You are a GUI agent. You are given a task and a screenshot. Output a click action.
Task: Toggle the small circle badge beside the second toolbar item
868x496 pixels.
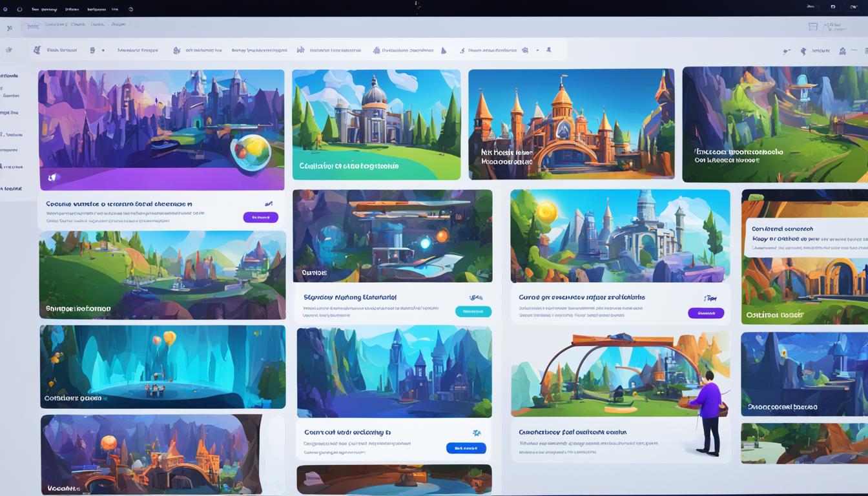point(103,50)
